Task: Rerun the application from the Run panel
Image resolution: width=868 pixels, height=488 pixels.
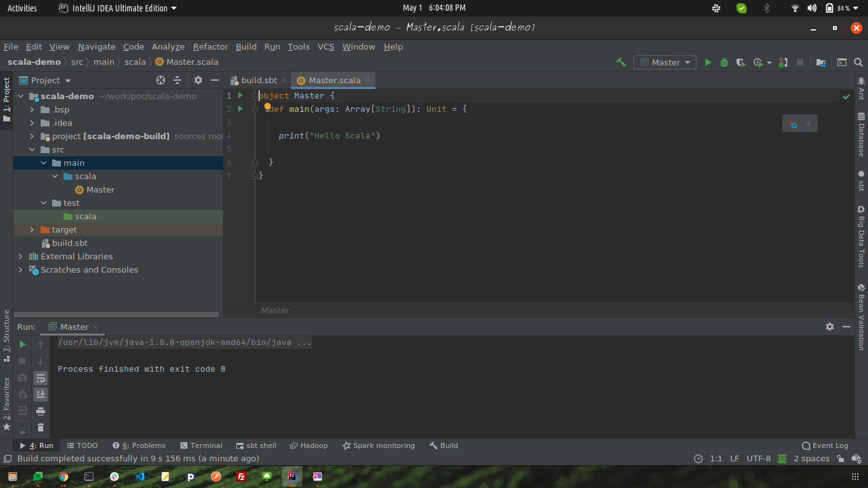Action: (22, 344)
